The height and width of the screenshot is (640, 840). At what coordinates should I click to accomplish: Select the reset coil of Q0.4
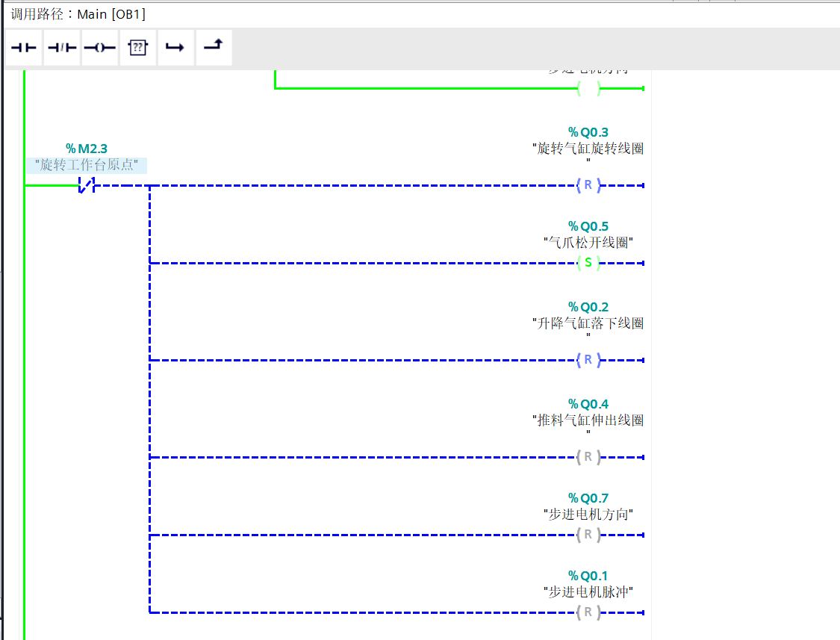coord(588,457)
